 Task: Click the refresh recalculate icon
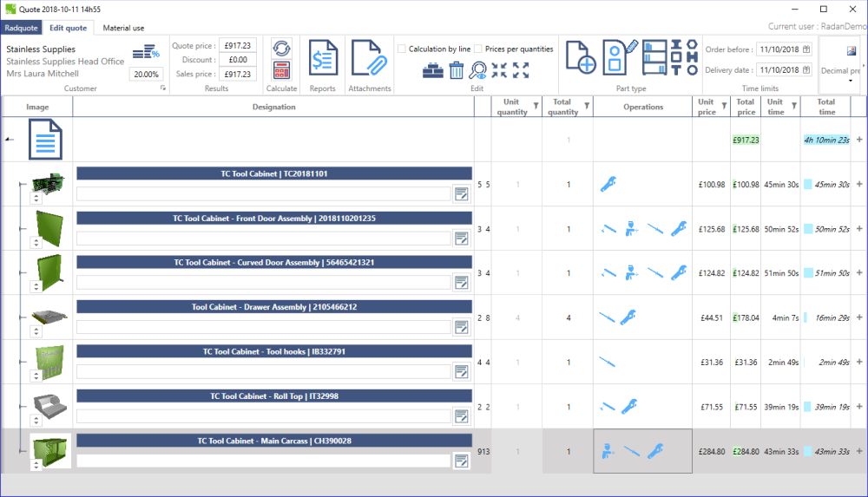[x=281, y=48]
